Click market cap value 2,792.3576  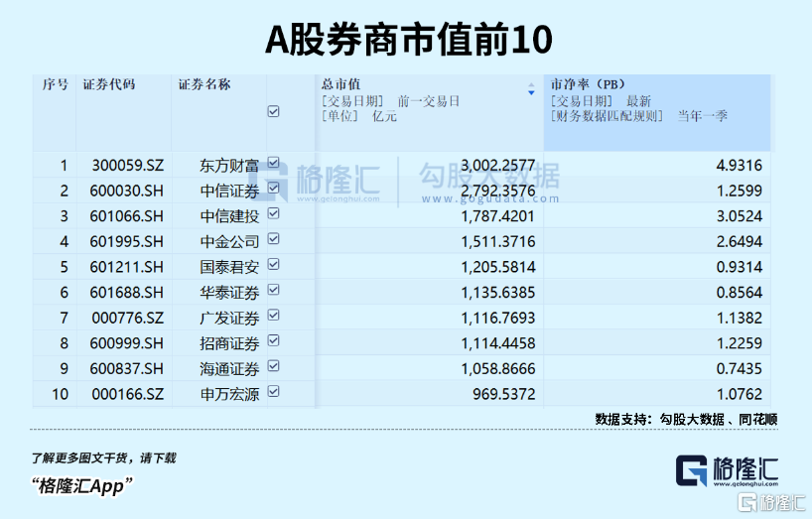click(498, 191)
